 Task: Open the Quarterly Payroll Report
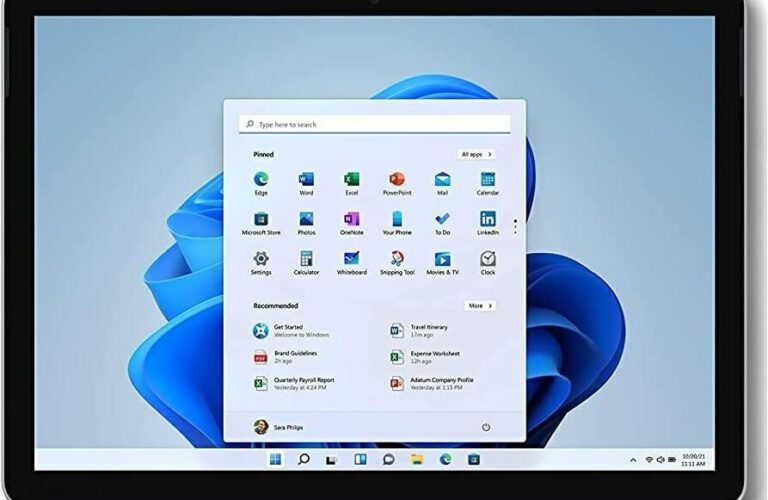tap(294, 383)
